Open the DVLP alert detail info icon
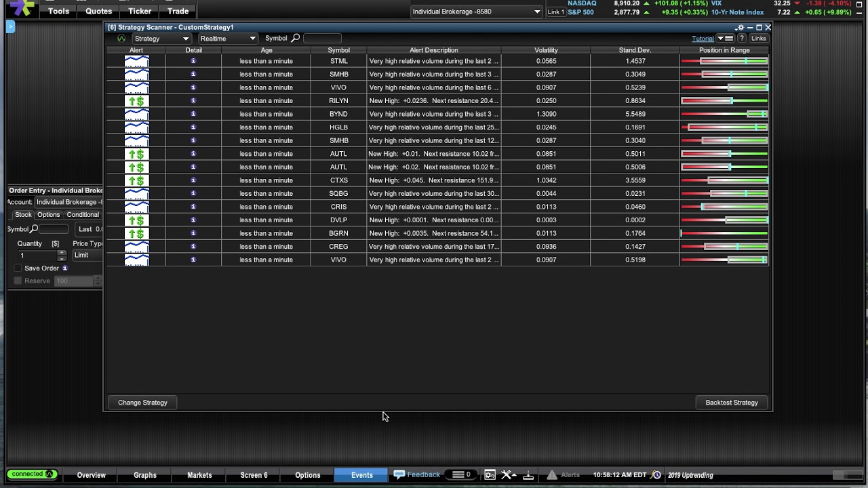This screenshot has height=488, width=868. click(193, 220)
